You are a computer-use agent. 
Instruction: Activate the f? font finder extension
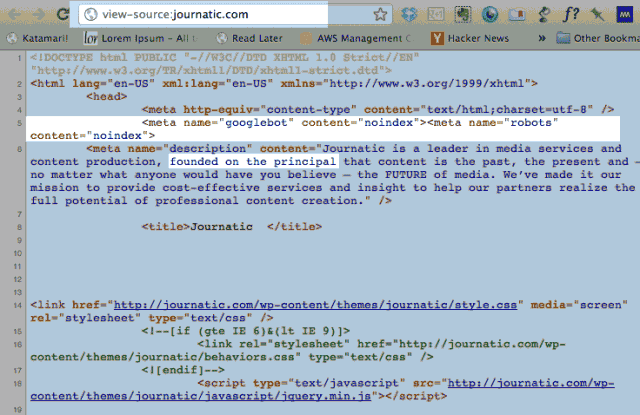coord(571,15)
